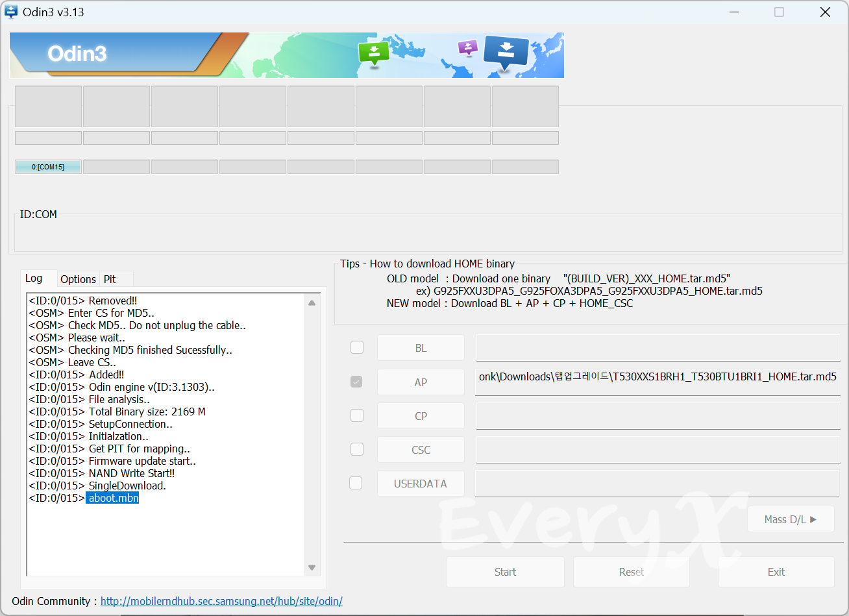The height and width of the screenshot is (616, 849).
Task: Click 'Total Binary size: 2169 M' log line
Action: pos(117,412)
